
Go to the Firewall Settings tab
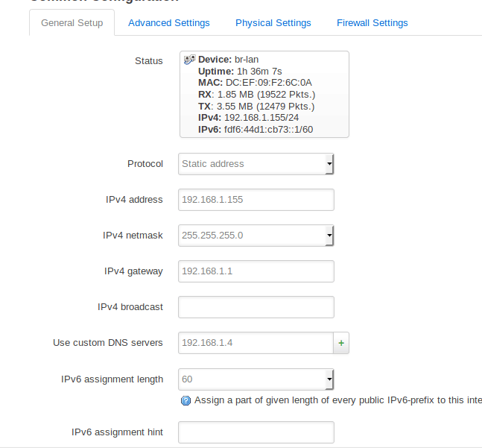click(x=372, y=23)
